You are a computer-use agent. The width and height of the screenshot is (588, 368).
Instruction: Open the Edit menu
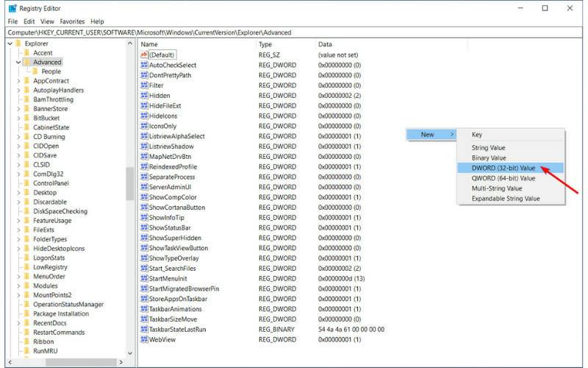coord(29,21)
